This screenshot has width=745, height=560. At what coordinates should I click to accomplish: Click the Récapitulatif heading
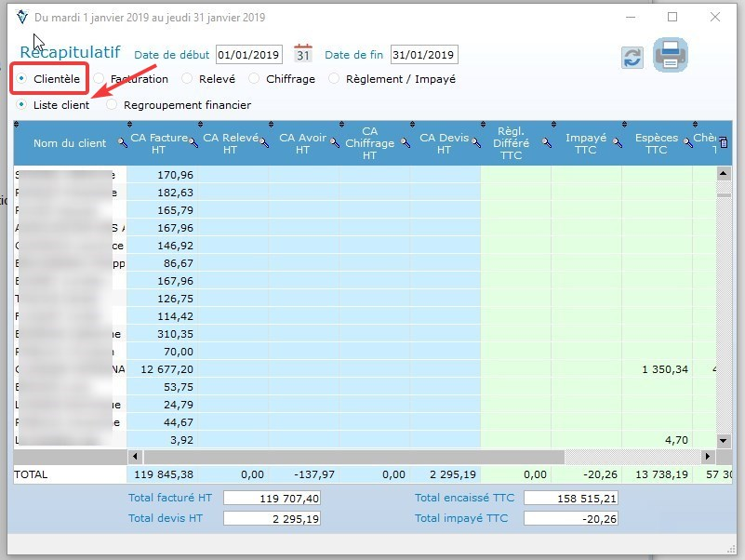coord(71,52)
